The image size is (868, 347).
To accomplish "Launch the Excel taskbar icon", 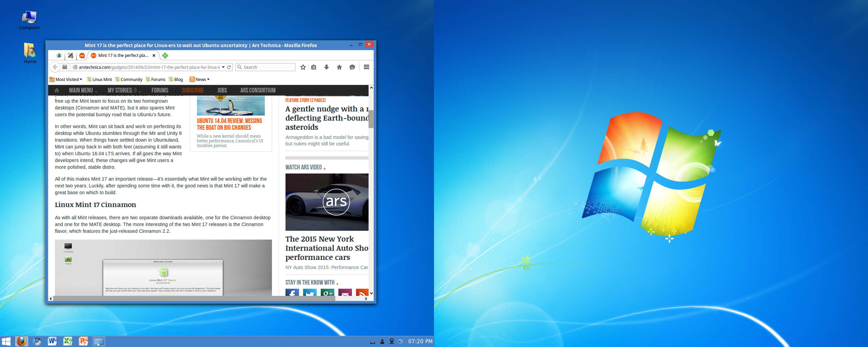I will [68, 341].
